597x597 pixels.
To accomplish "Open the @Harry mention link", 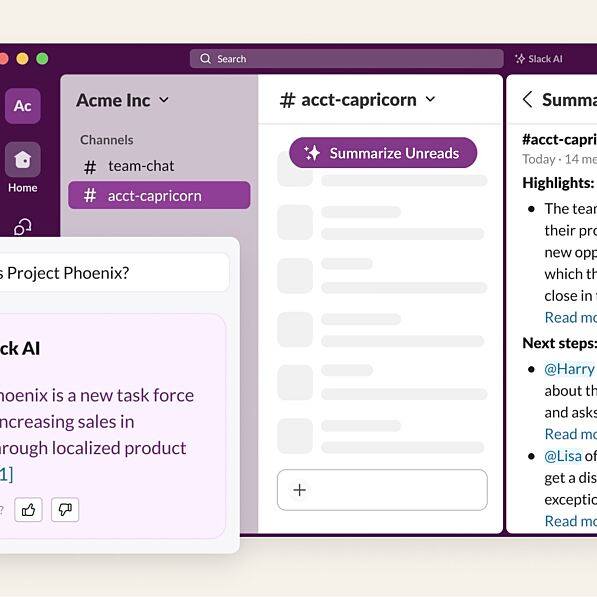I will [569, 369].
